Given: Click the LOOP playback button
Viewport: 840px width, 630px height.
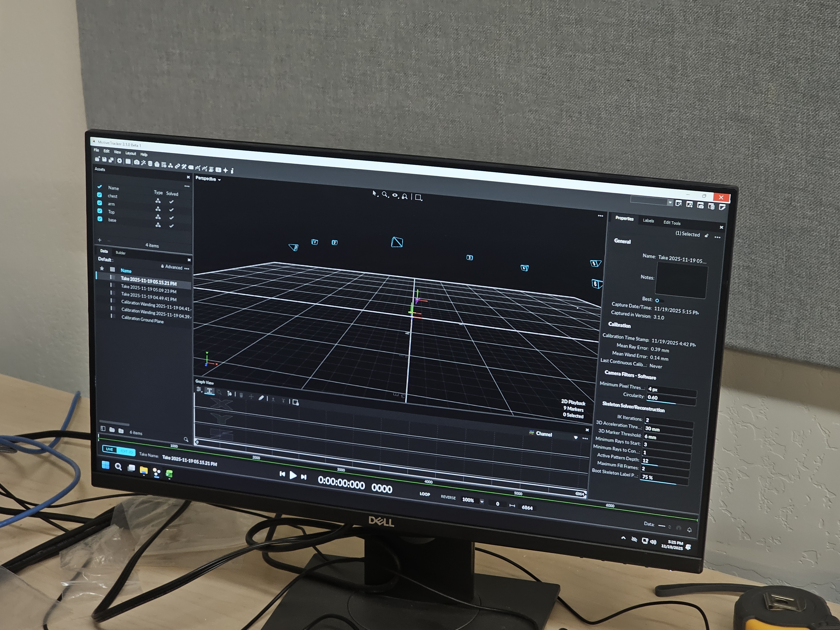Looking at the screenshot, I should pyautogui.click(x=425, y=494).
